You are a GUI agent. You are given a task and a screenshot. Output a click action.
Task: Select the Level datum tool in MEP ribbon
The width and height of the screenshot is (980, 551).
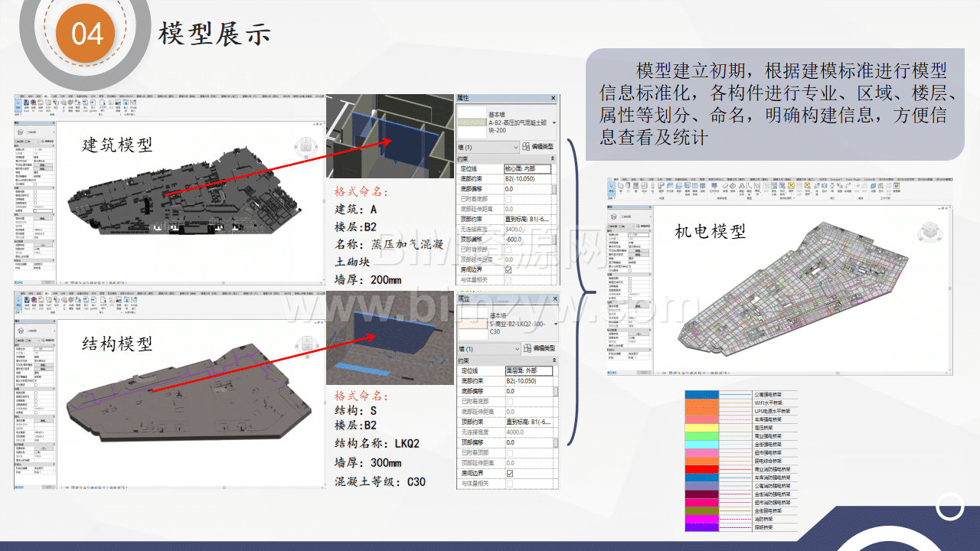click(x=856, y=188)
